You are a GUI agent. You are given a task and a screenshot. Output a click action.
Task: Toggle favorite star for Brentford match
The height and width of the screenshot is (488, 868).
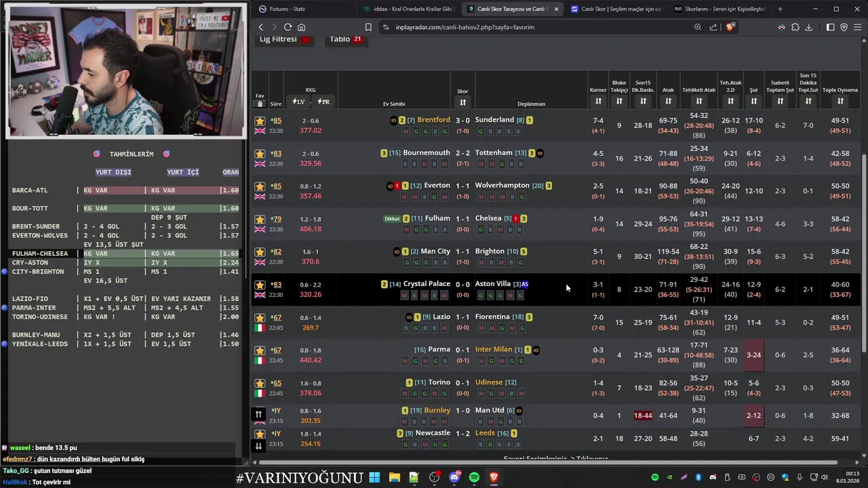260,121
